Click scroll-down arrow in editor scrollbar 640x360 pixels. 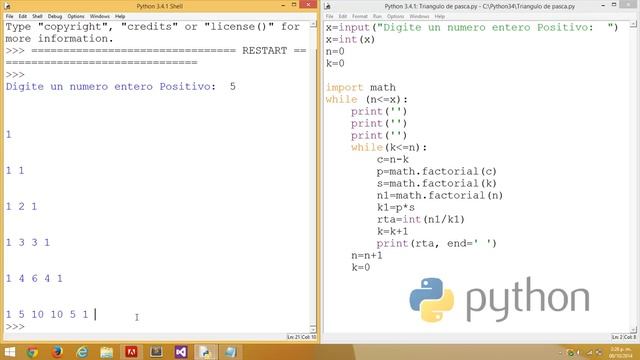tap(633, 328)
